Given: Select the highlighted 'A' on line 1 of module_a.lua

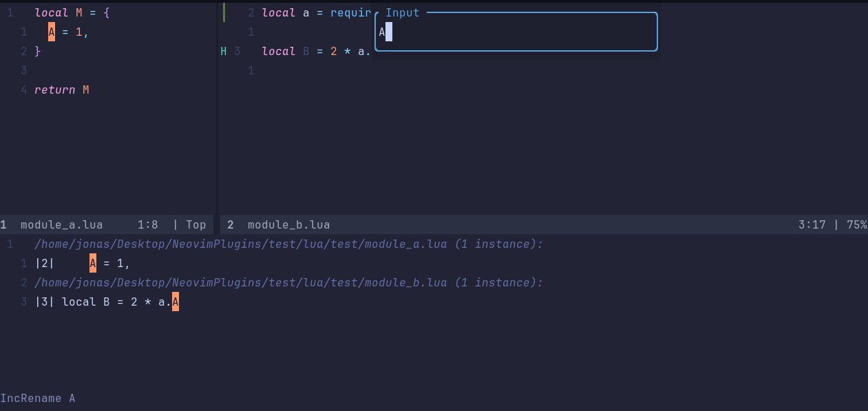Looking at the screenshot, I should tap(51, 32).
